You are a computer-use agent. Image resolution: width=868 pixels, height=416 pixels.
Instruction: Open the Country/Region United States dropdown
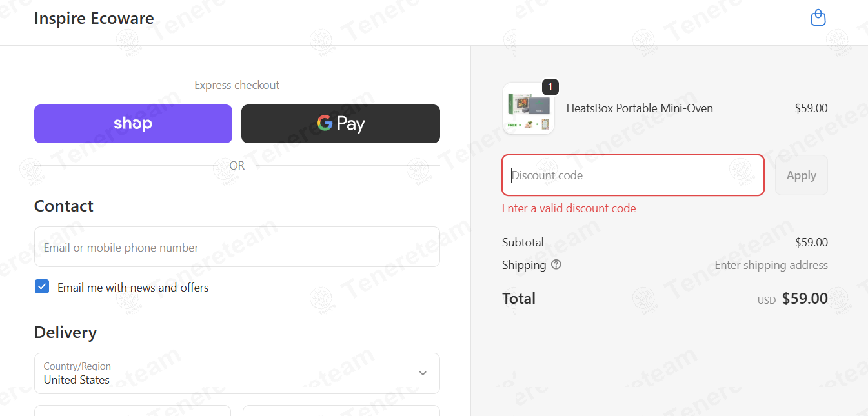click(237, 373)
